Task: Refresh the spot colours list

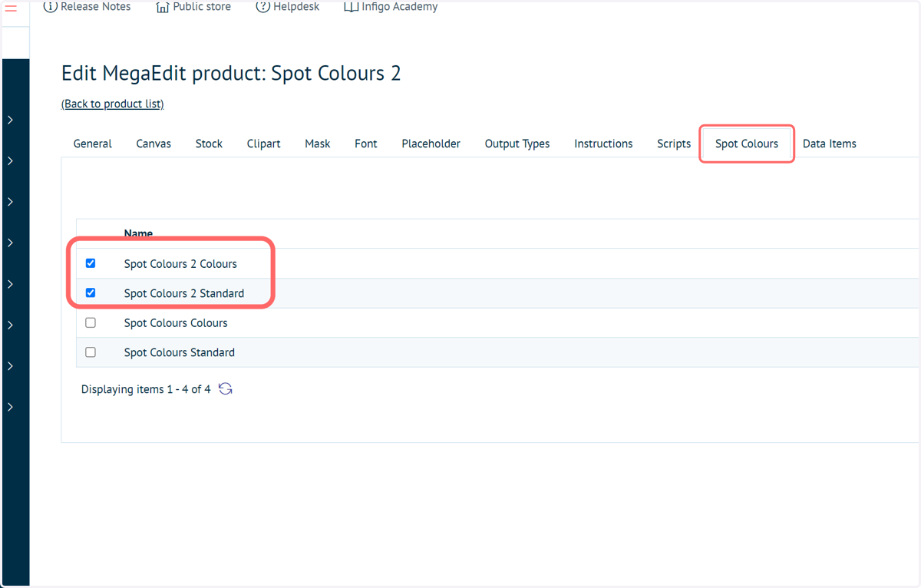Action: (x=225, y=389)
